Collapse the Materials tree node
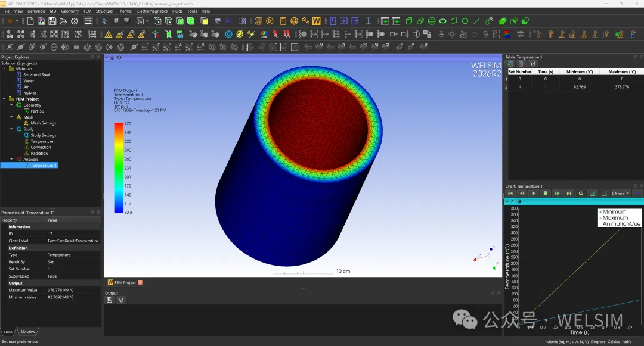Image resolution: width=644 pixels, height=346 pixels. click(x=5, y=69)
